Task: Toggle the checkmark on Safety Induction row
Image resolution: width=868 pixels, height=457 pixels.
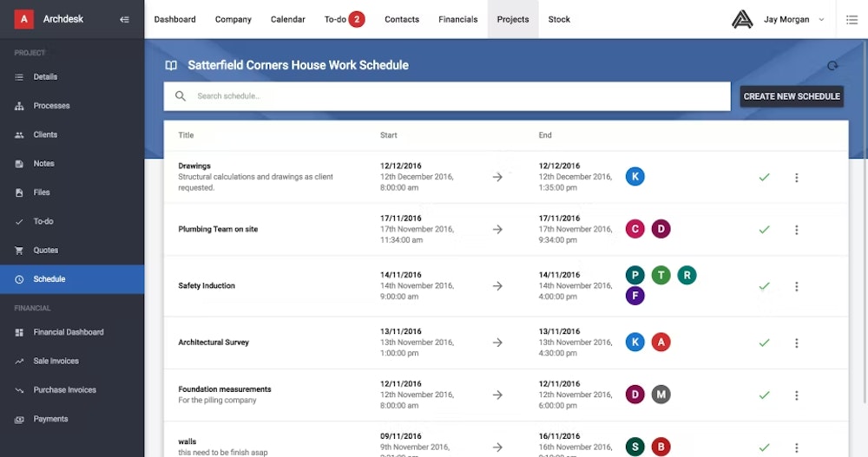Action: (764, 286)
